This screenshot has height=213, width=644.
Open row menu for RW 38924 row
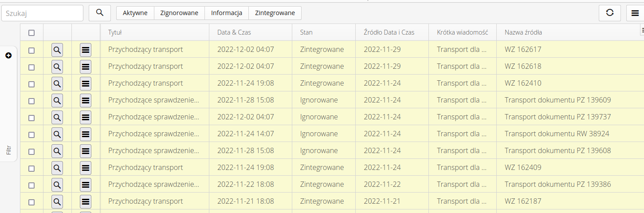86,134
